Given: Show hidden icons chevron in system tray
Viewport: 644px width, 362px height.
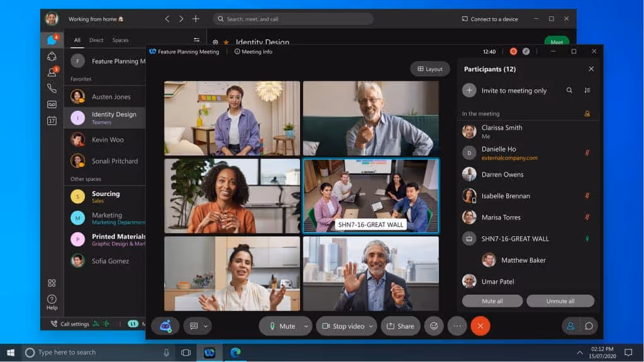Looking at the screenshot, I should pyautogui.click(x=579, y=352).
